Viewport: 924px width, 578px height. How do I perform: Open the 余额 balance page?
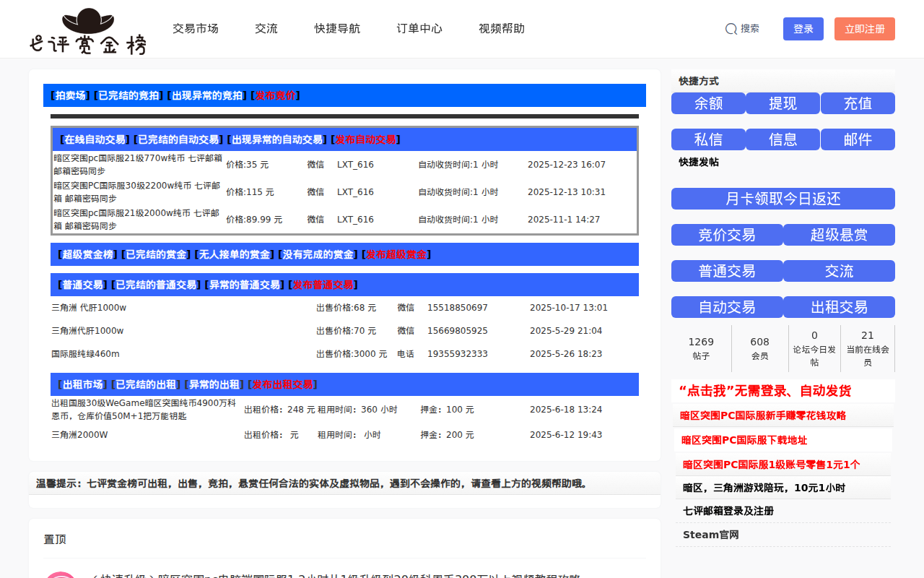707,103
